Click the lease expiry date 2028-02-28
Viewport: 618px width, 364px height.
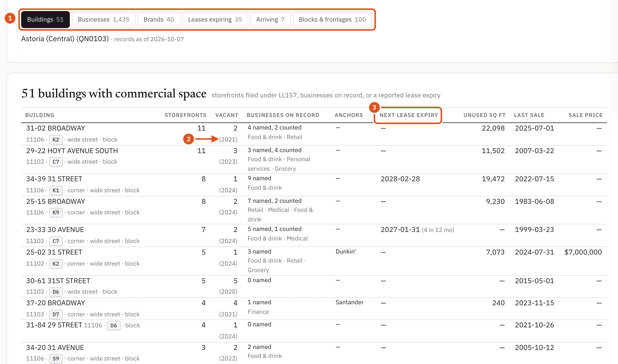(x=400, y=179)
